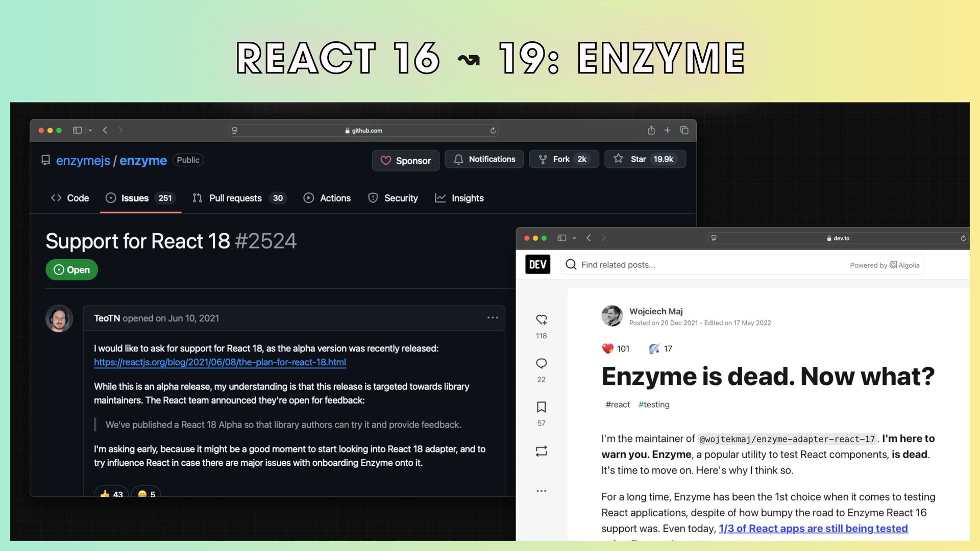980x551 pixels.
Task: Open the plan-for-react-18 blog link
Action: 219,362
